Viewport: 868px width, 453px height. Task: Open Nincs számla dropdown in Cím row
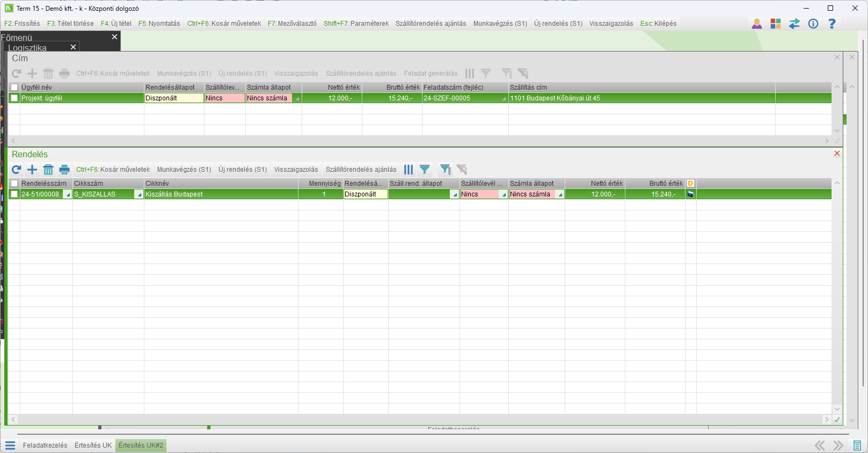[x=297, y=98]
